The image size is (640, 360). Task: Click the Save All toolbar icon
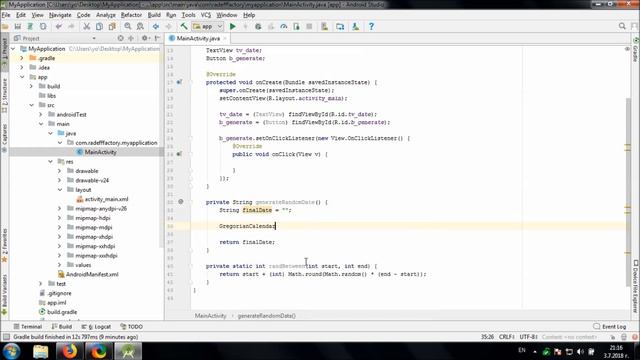tap(18, 27)
